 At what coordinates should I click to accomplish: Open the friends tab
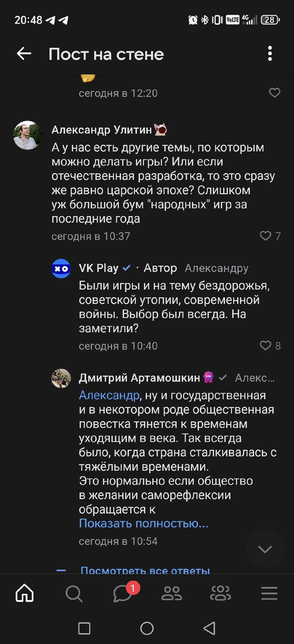(172, 593)
